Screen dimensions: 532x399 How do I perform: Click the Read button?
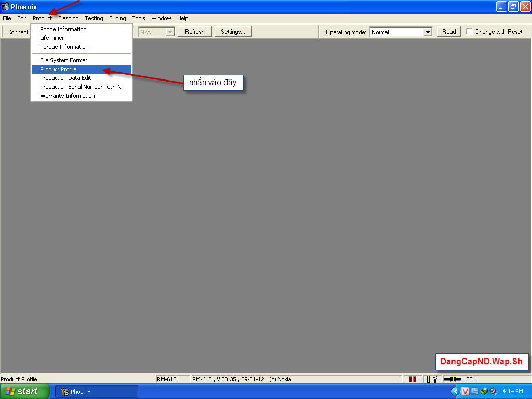click(x=449, y=32)
